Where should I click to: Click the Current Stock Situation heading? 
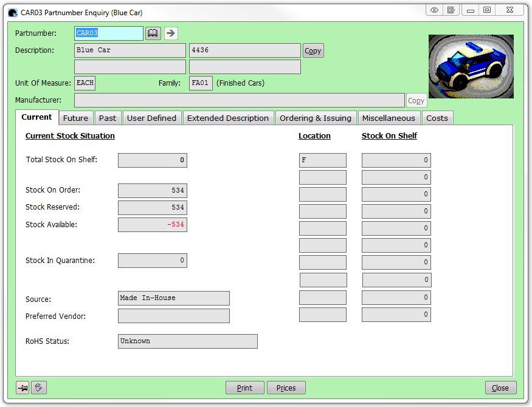[x=71, y=136]
